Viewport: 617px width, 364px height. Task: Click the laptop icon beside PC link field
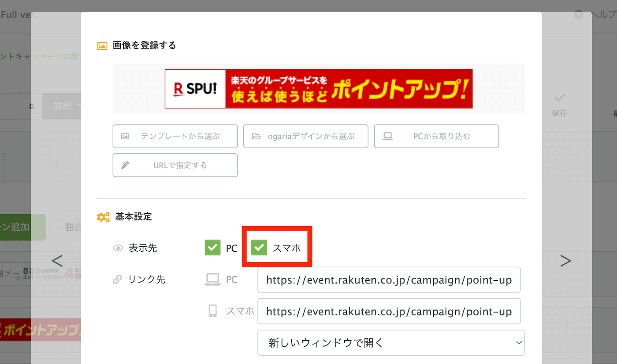pyautogui.click(x=212, y=279)
